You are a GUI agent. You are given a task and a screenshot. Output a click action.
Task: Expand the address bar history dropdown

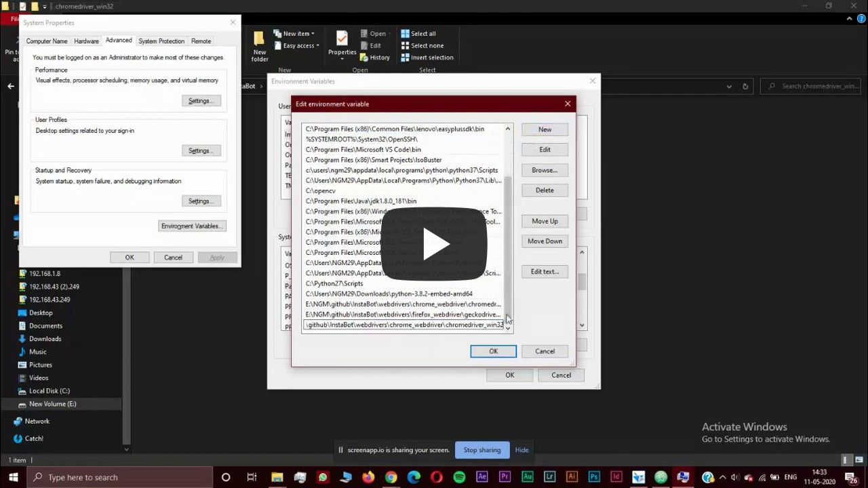click(730, 86)
